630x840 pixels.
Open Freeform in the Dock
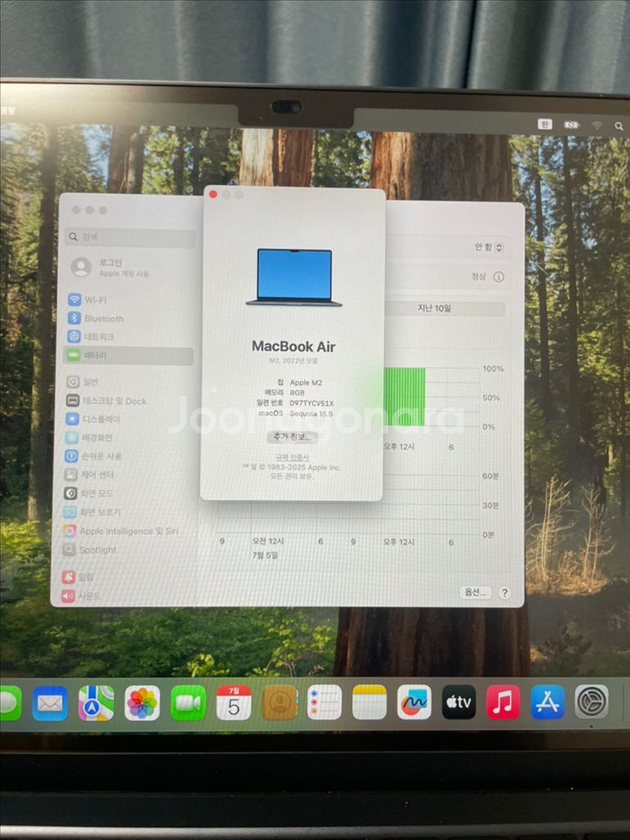click(x=414, y=702)
